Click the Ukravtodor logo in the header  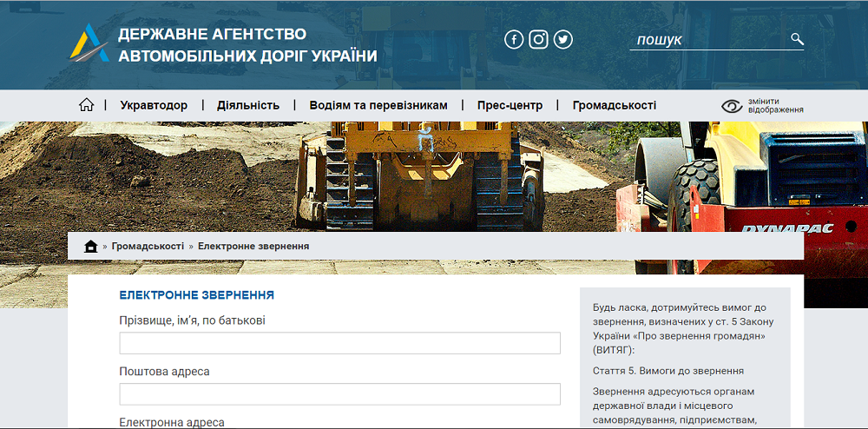89,43
